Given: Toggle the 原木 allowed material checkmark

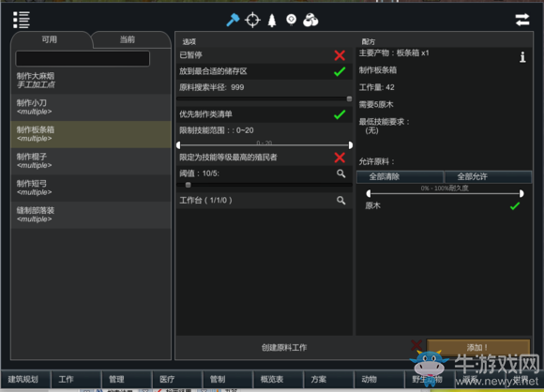Looking at the screenshot, I should point(515,206).
